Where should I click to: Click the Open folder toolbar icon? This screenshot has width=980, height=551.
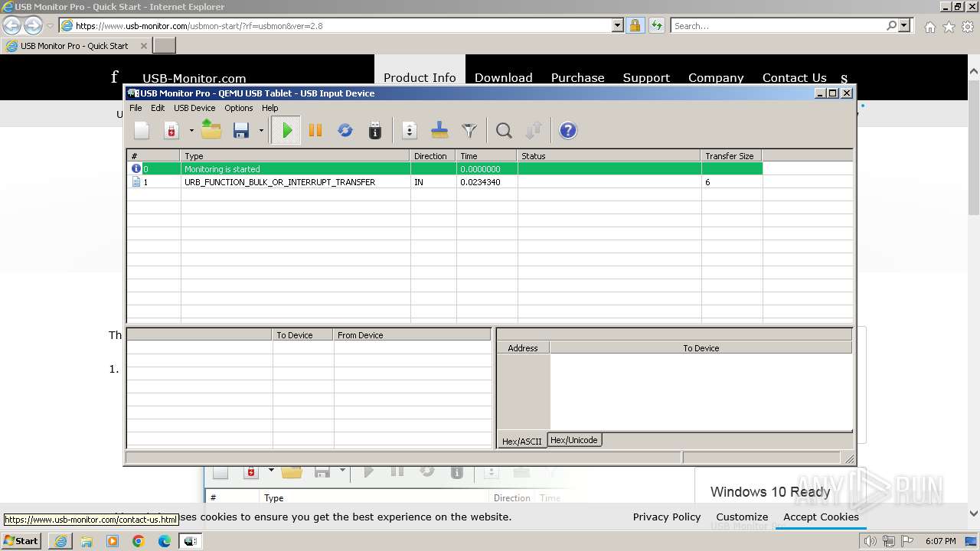click(x=211, y=131)
